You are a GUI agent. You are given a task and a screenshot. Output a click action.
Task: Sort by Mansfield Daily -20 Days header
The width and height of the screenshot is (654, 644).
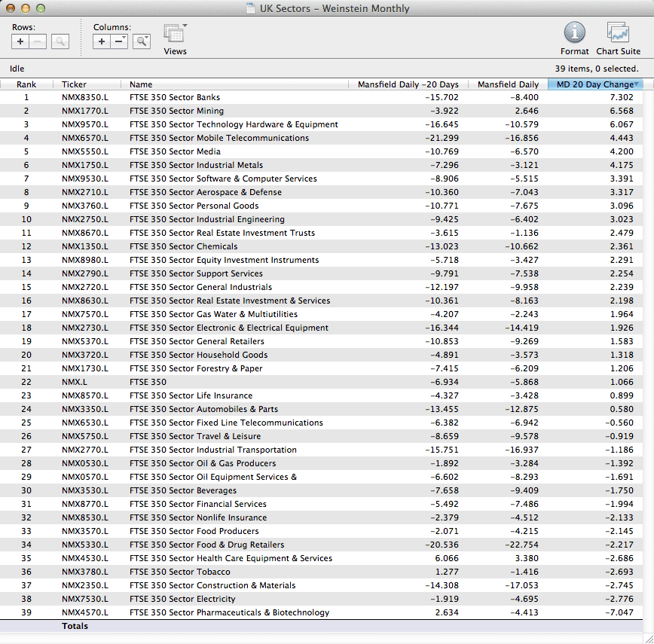[408, 84]
